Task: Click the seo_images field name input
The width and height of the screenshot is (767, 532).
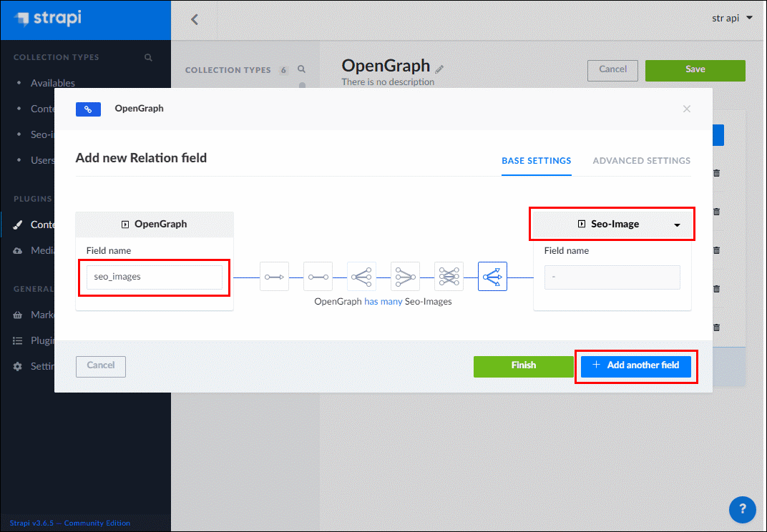Action: click(155, 277)
